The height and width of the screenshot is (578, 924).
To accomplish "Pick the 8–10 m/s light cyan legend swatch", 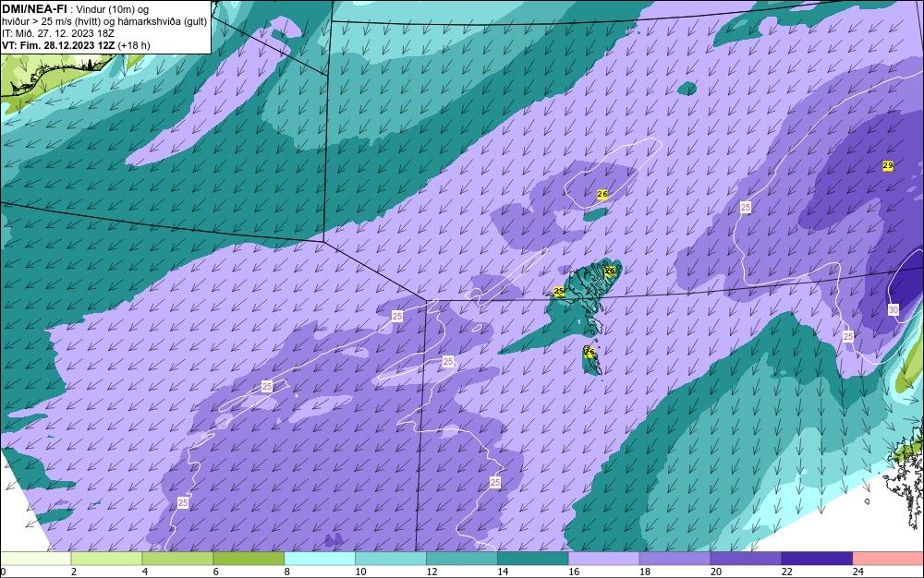I will [x=320, y=559].
